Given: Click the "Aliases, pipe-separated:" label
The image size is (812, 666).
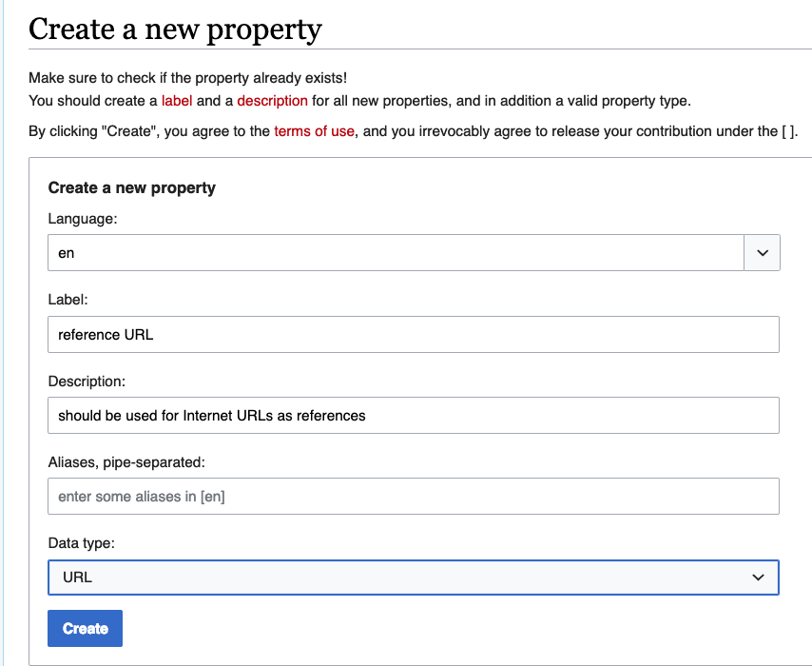Looking at the screenshot, I should pyautogui.click(x=126, y=462).
